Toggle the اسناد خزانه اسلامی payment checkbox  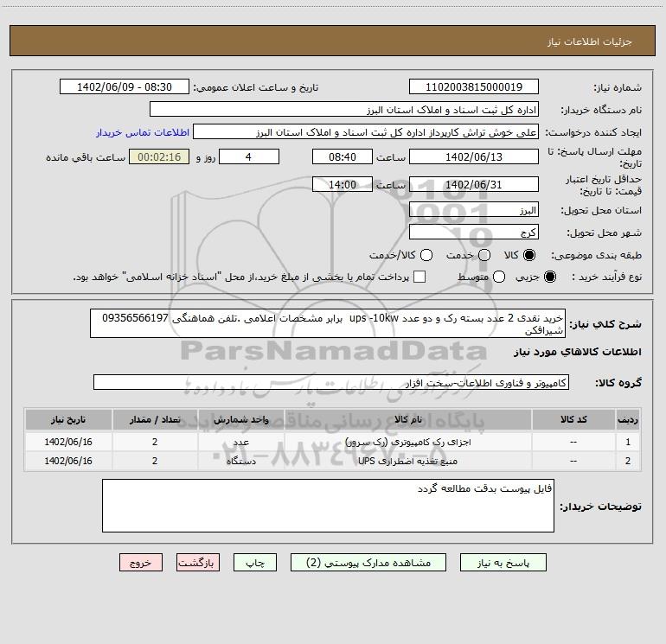[x=419, y=277]
